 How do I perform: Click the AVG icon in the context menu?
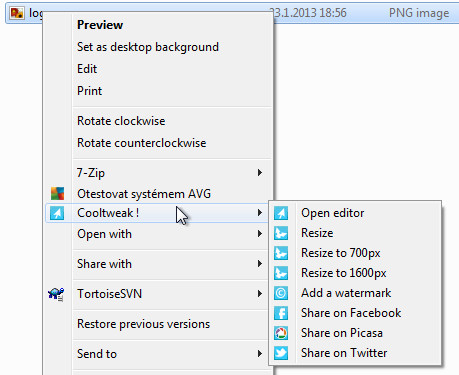(x=57, y=193)
